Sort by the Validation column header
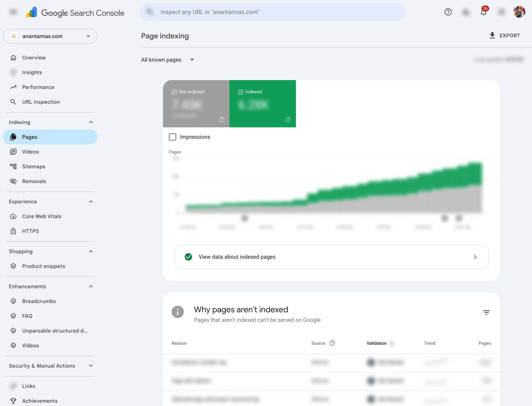 (376, 343)
